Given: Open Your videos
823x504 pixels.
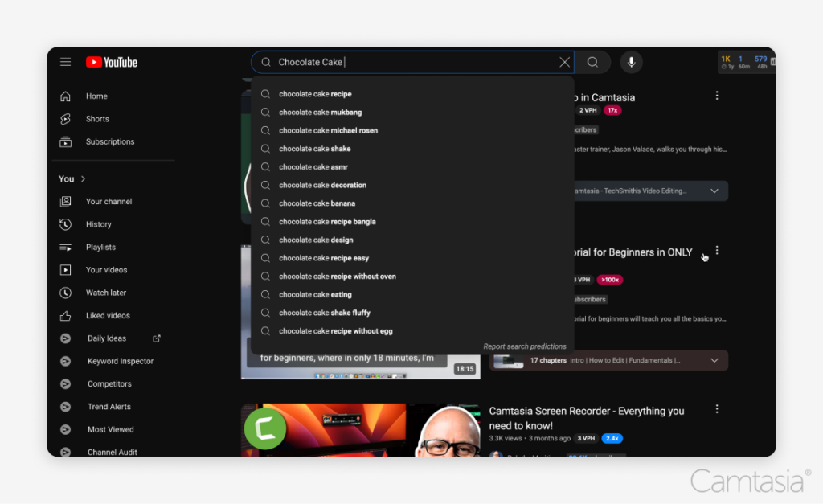Looking at the screenshot, I should [106, 270].
